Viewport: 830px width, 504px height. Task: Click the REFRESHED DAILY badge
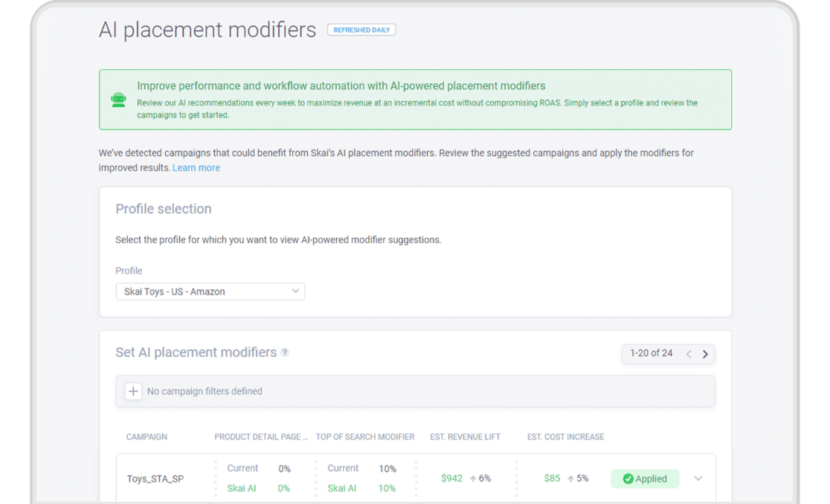pos(361,30)
